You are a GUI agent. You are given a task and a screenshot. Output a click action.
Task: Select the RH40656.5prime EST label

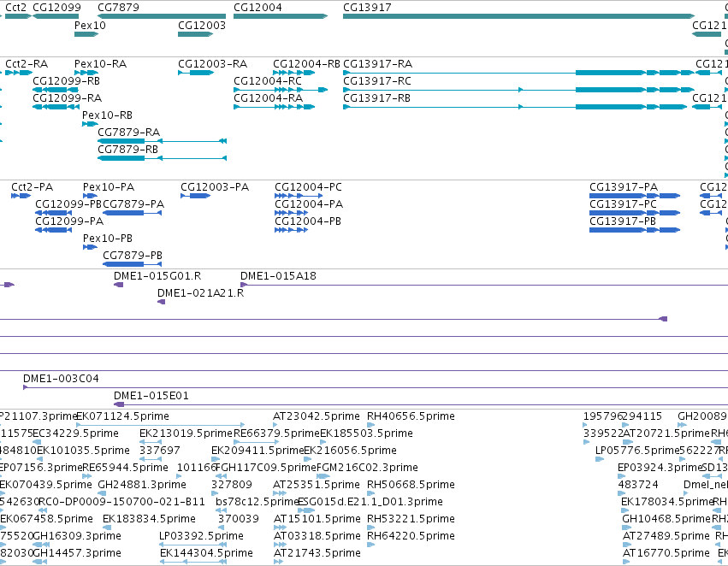pyautogui.click(x=411, y=416)
